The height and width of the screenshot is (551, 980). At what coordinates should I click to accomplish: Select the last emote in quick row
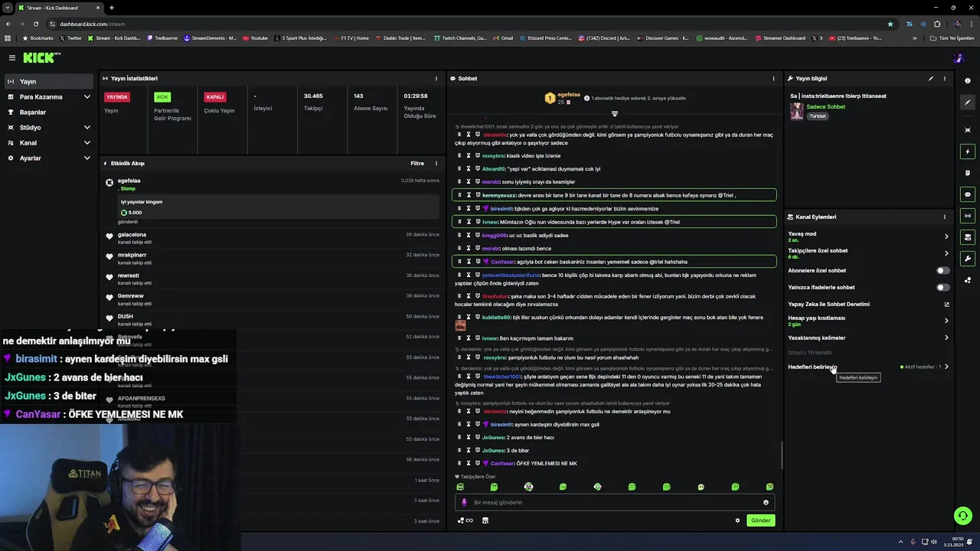pos(769,487)
